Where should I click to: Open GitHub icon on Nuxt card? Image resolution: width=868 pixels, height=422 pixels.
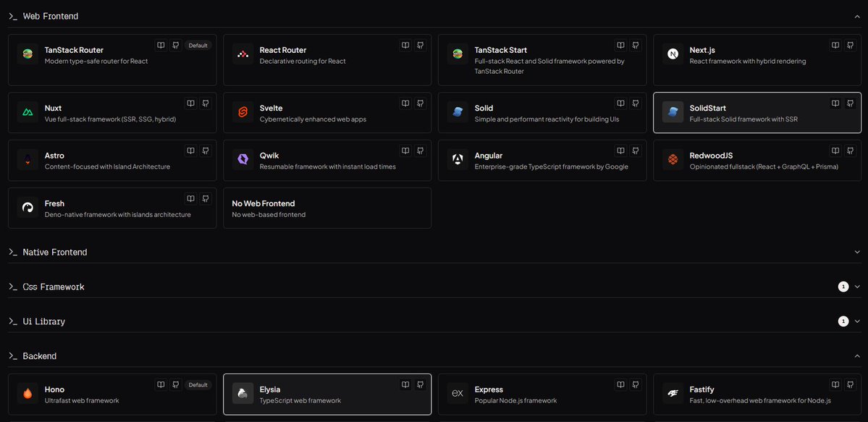click(x=206, y=104)
